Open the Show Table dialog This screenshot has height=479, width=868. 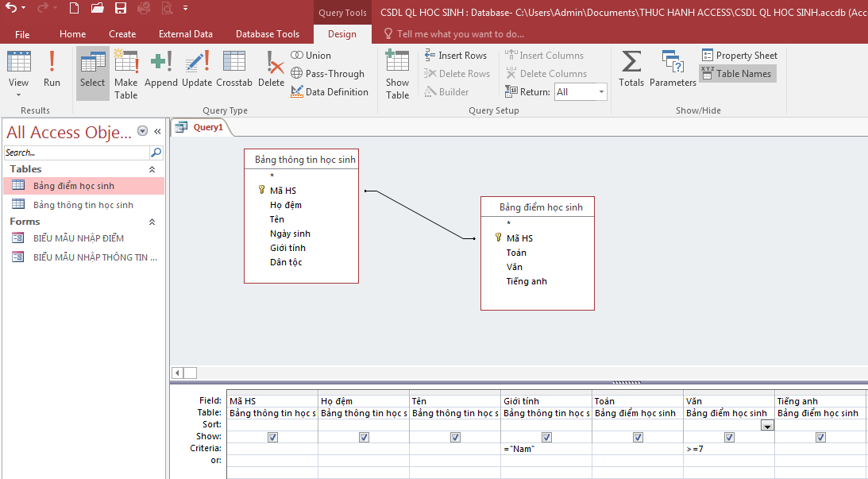397,73
